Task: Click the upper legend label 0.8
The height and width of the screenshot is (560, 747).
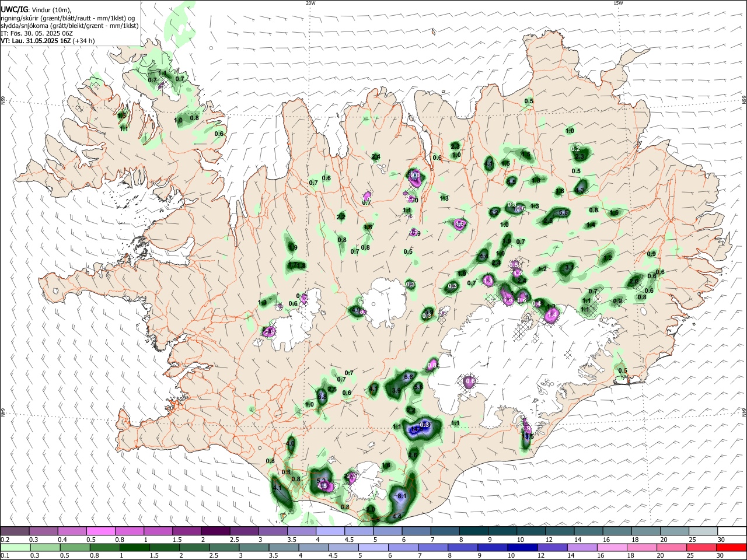Action: pyautogui.click(x=119, y=540)
